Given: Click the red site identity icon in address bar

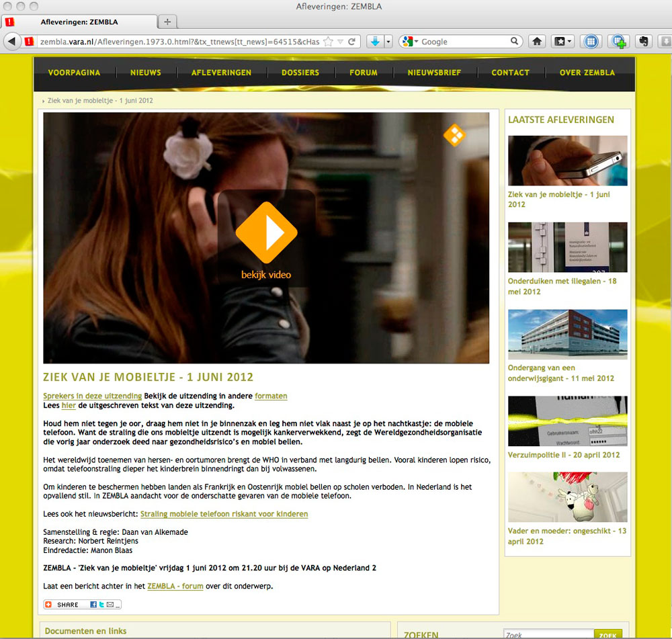Looking at the screenshot, I should tap(29, 42).
